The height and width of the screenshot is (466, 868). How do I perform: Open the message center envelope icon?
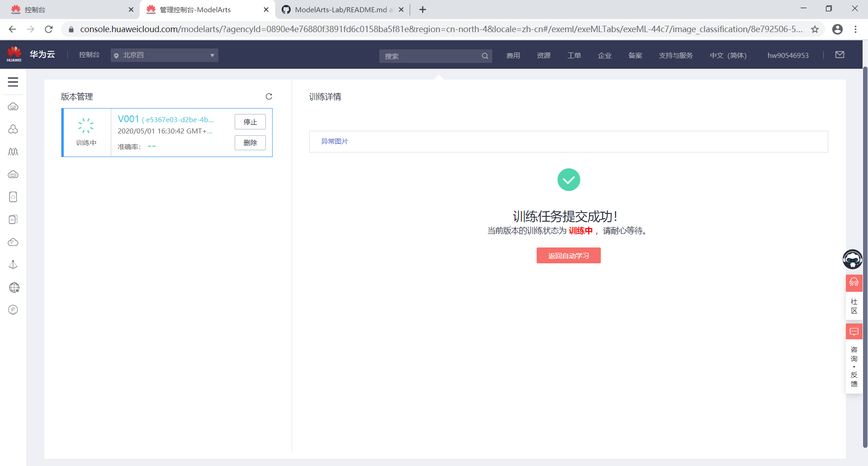point(840,55)
